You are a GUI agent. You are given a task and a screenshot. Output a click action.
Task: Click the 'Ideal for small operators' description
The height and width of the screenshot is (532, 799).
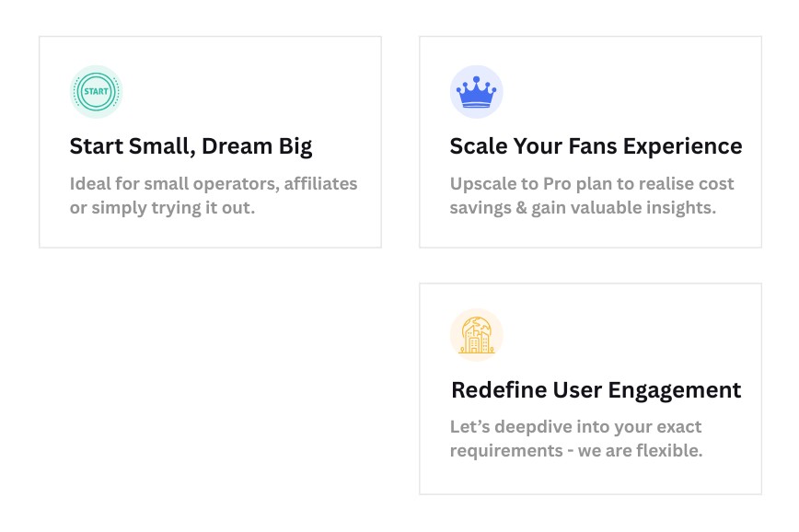213,195
